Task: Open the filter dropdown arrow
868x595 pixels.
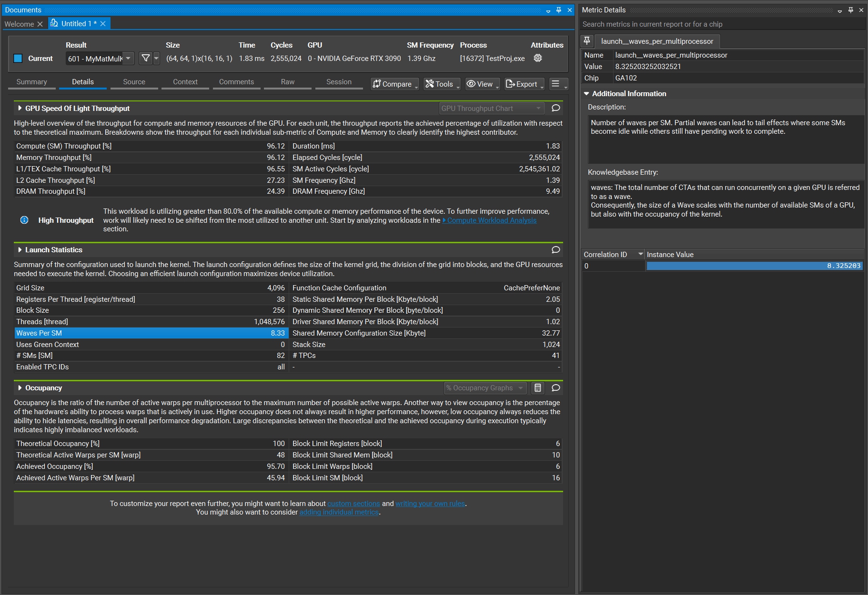Action: 156,58
